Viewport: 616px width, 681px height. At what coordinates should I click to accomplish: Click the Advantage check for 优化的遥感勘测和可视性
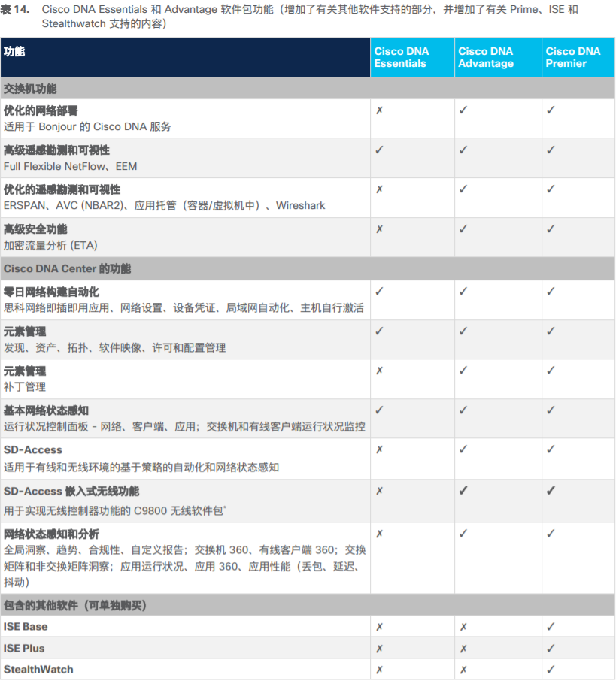[x=463, y=189]
